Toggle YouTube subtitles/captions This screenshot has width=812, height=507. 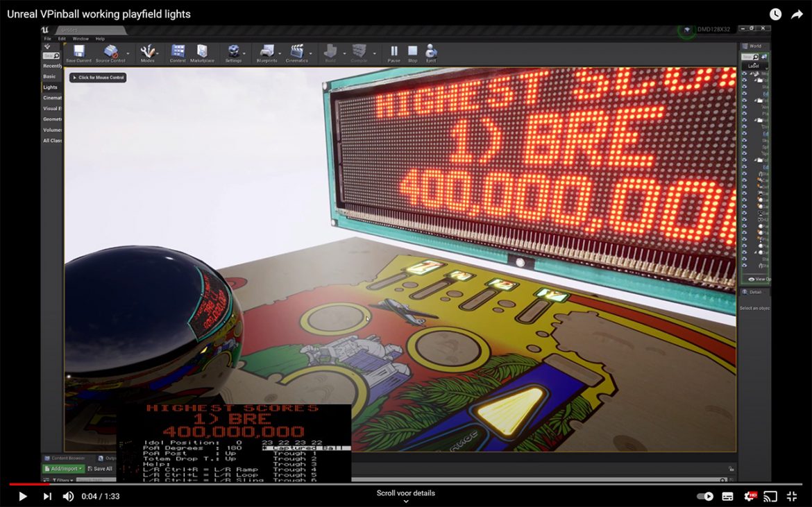[727, 496]
